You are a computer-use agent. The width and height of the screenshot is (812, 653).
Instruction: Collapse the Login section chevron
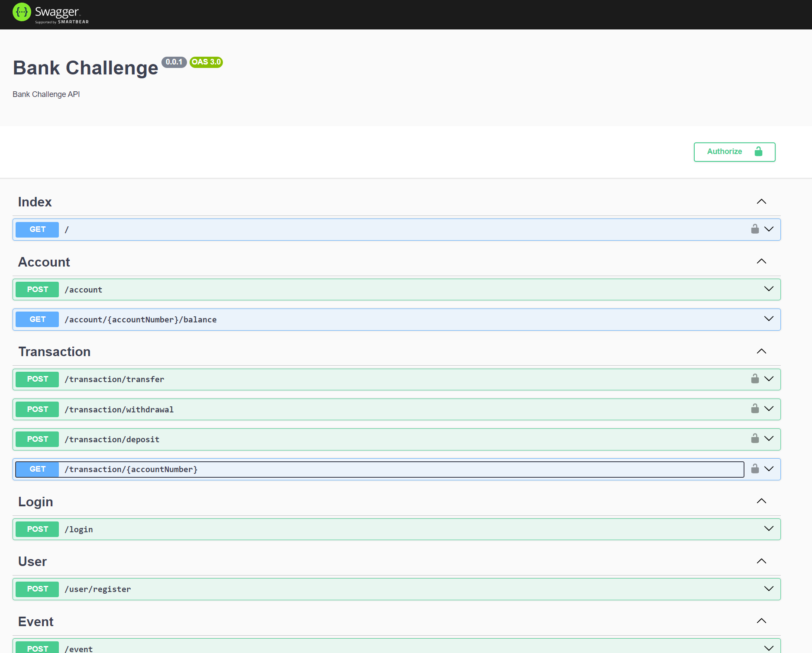(x=761, y=501)
